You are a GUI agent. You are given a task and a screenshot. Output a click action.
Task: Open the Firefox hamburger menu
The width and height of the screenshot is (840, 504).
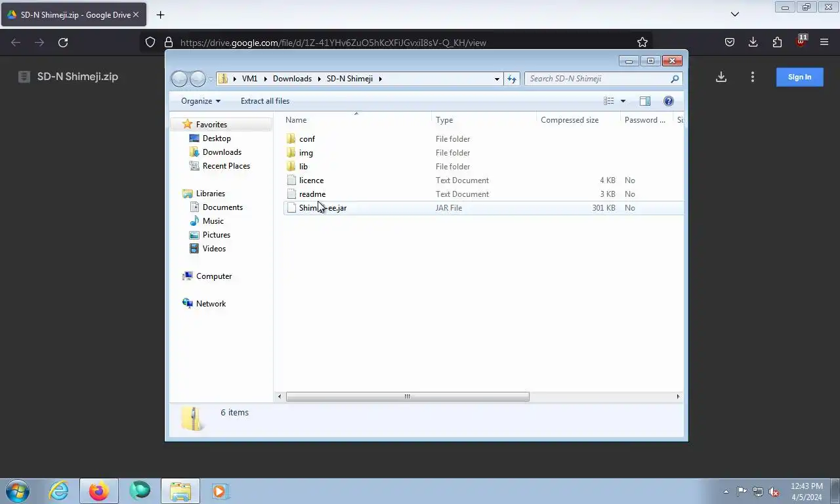(824, 43)
